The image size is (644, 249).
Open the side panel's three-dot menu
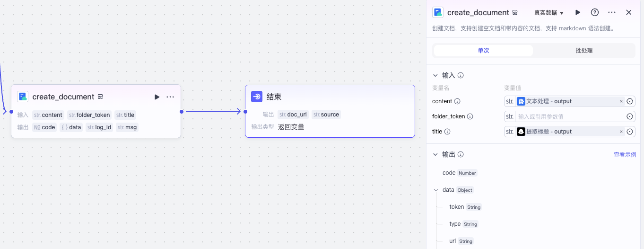coord(612,13)
